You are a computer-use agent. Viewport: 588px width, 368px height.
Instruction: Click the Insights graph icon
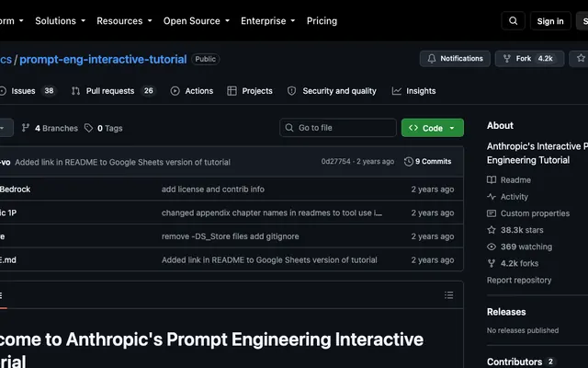(x=396, y=91)
